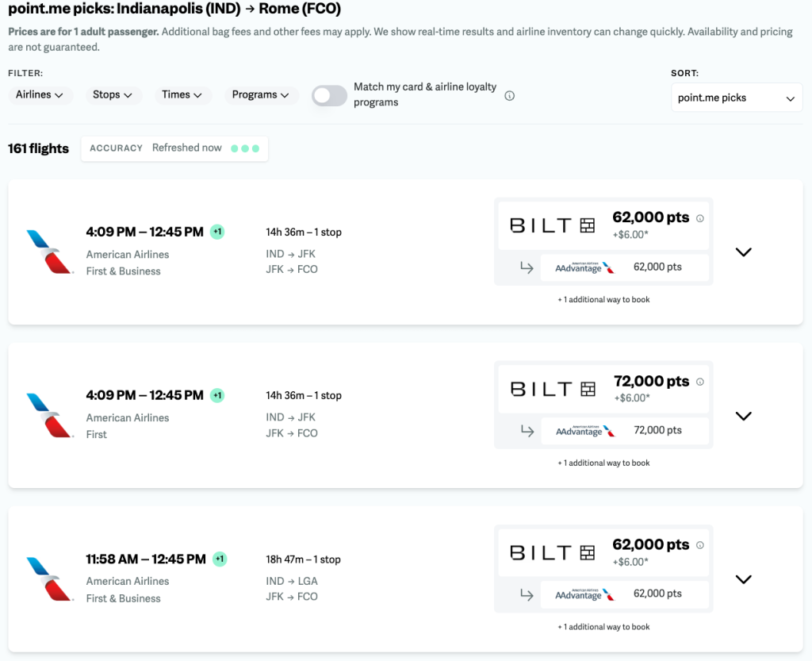The width and height of the screenshot is (812, 661).
Task: Open the Stops filter dropdown
Action: pos(113,94)
